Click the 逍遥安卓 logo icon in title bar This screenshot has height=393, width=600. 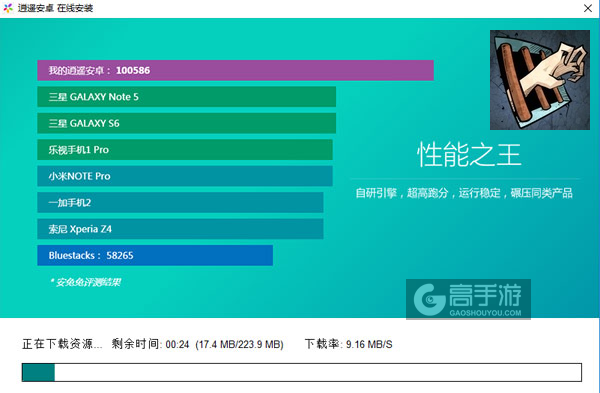[8, 8]
